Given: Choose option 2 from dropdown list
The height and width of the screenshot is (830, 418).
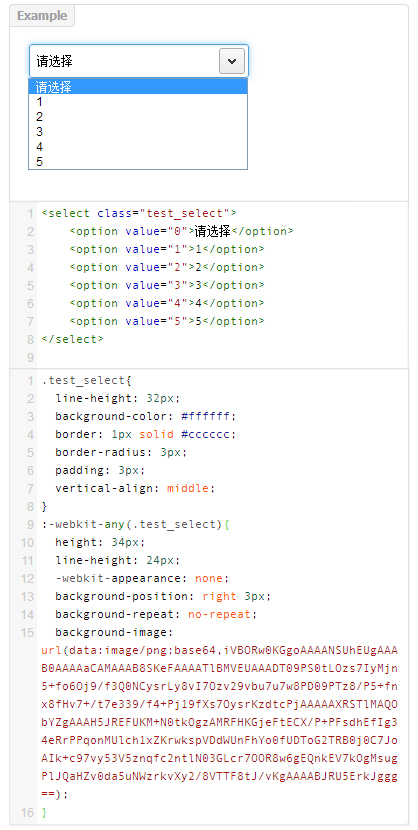Looking at the screenshot, I should pos(138,116).
